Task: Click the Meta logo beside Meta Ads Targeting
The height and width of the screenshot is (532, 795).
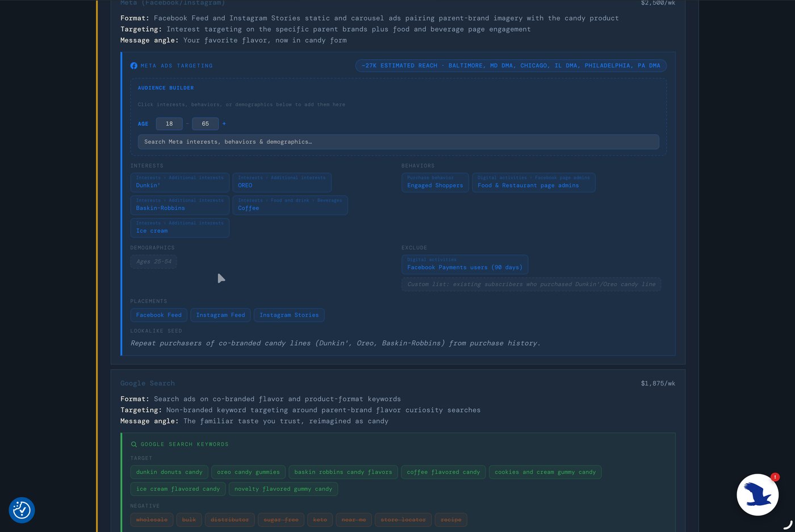Action: coord(134,66)
